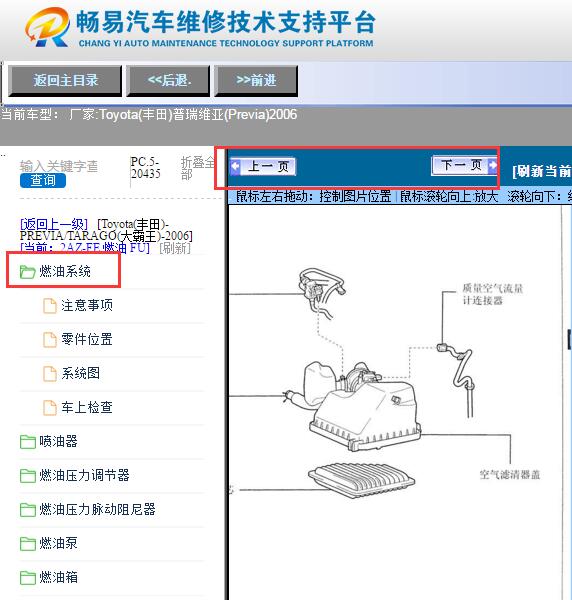572x600 pixels.
Task: Click the 质量空气流量计连接器 diagram label
Action: click(492, 294)
